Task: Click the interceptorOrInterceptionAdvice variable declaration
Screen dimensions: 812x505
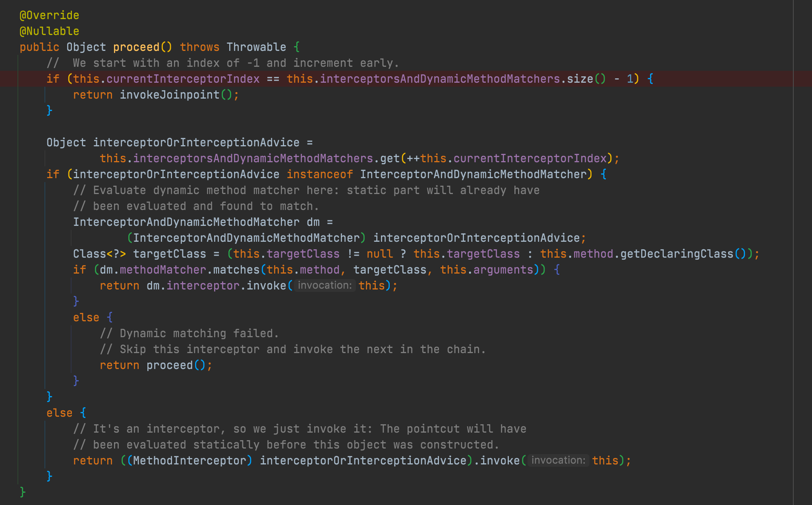Action: (x=196, y=143)
